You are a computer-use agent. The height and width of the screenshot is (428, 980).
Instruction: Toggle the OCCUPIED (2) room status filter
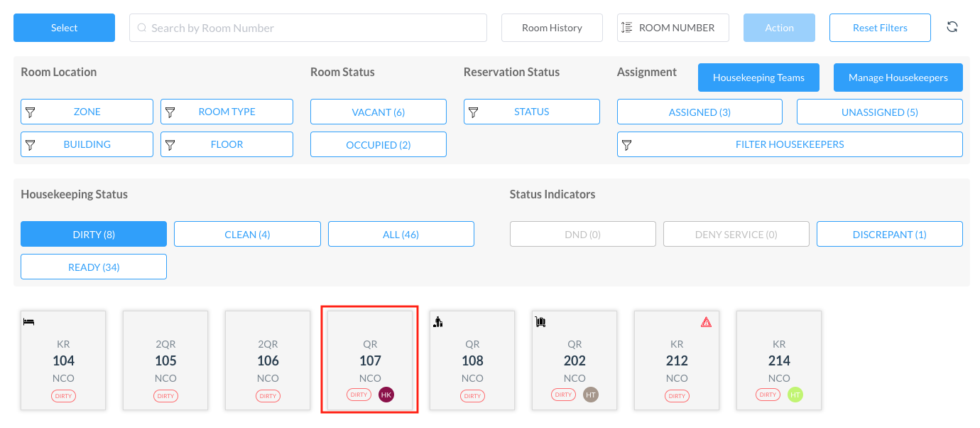pyautogui.click(x=378, y=144)
